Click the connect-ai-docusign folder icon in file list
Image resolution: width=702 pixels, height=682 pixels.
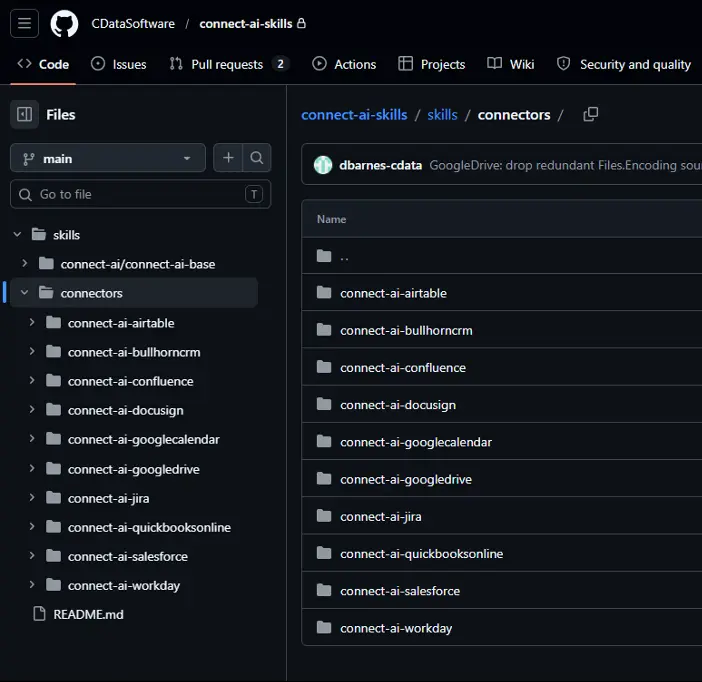tap(324, 404)
